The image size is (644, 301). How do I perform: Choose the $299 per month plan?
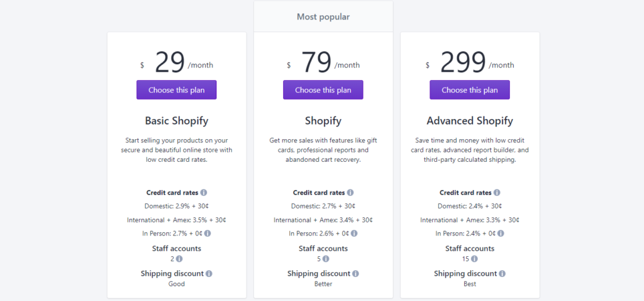470,89
